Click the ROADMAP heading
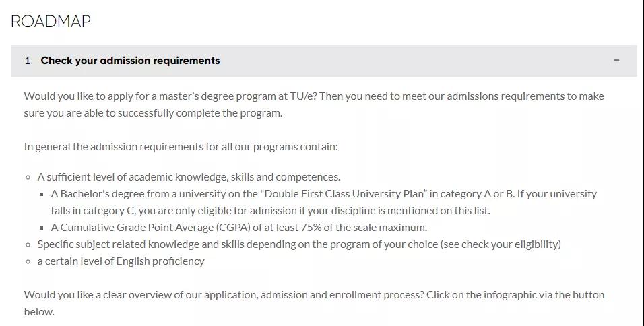 [x=51, y=21]
